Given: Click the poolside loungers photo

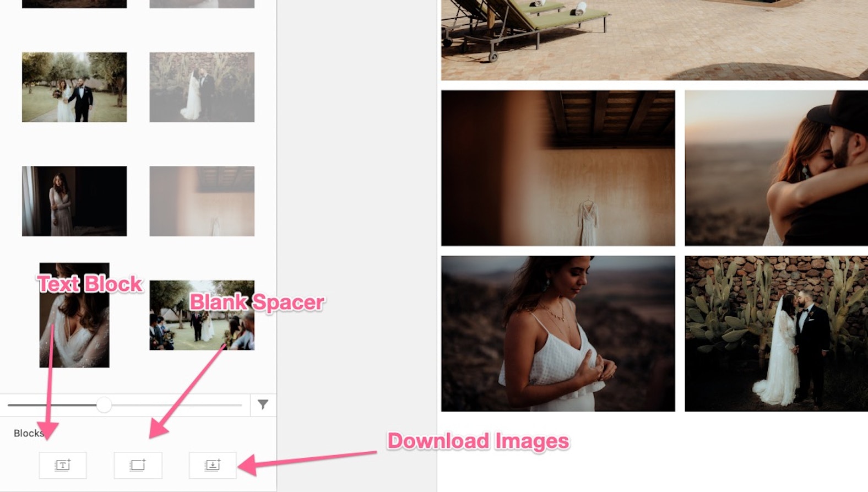Looking at the screenshot, I should (654, 40).
